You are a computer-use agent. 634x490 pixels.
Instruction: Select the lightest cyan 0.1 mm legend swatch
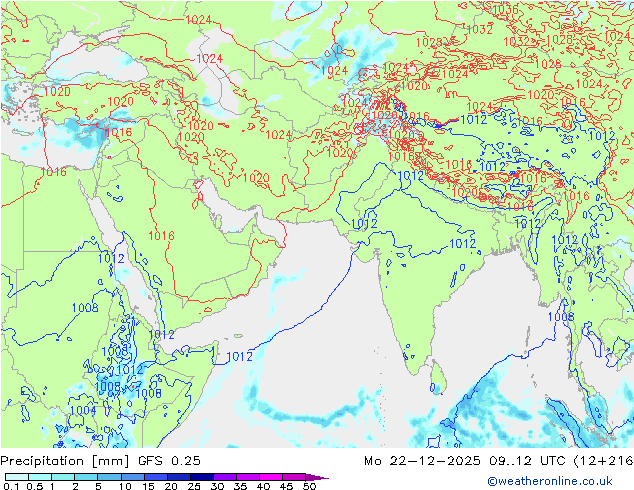pyautogui.click(x=17, y=477)
